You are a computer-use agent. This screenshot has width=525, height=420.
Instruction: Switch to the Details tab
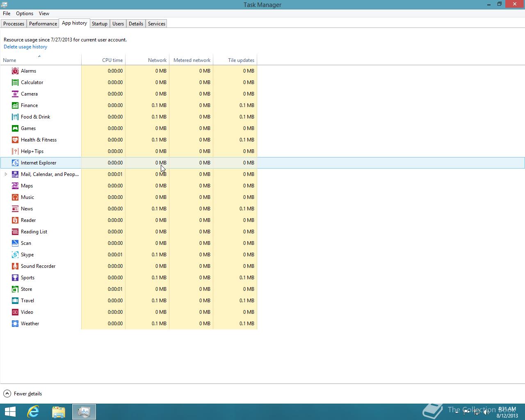coord(136,24)
